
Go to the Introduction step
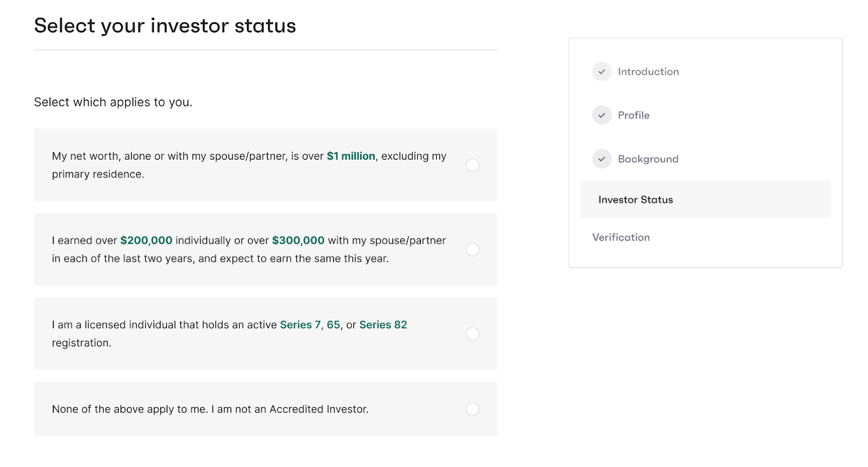pyautogui.click(x=648, y=72)
